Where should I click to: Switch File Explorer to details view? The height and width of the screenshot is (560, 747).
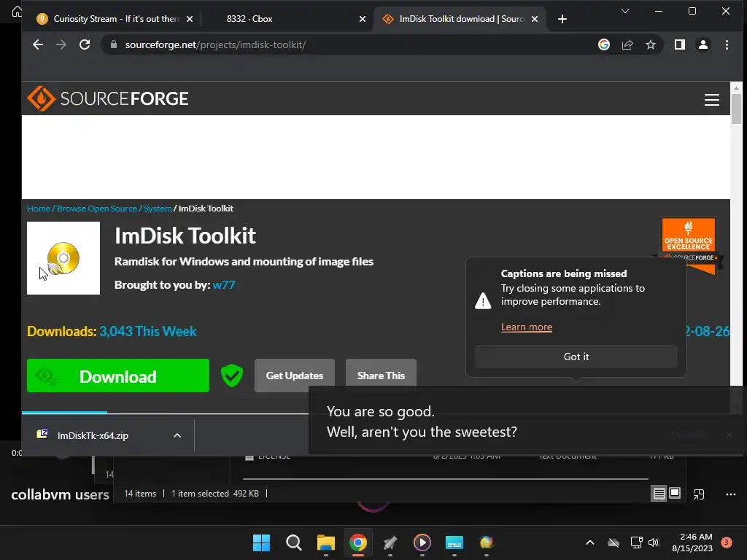point(659,494)
